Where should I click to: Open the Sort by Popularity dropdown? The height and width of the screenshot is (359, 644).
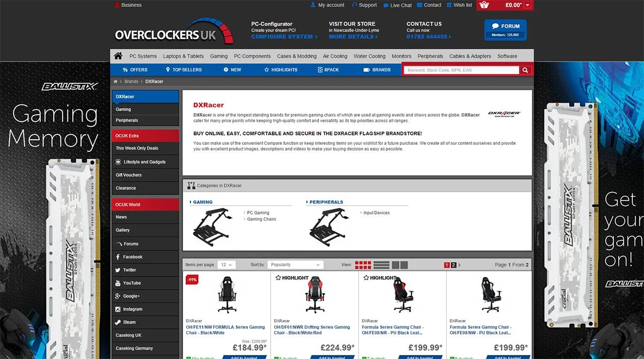295,264
